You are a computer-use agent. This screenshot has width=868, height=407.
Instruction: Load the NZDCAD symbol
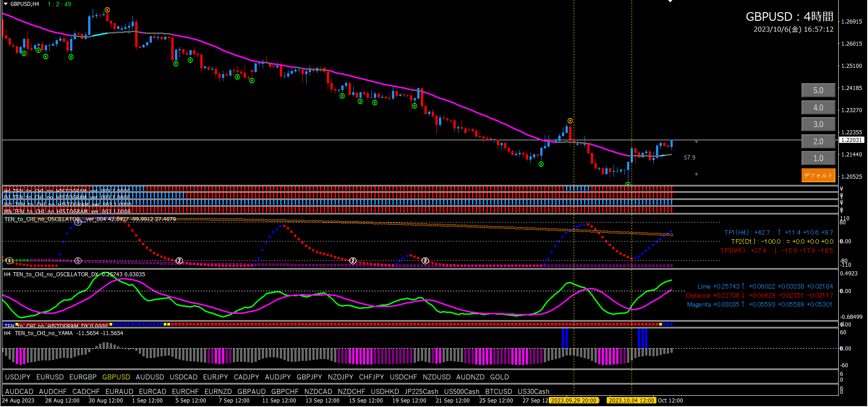[x=318, y=392]
